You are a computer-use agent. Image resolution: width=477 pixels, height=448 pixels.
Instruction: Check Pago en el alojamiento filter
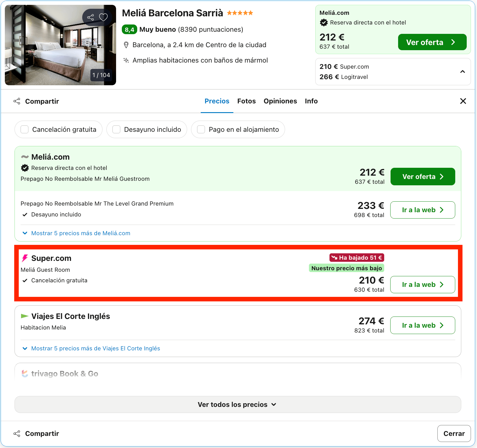[201, 129]
